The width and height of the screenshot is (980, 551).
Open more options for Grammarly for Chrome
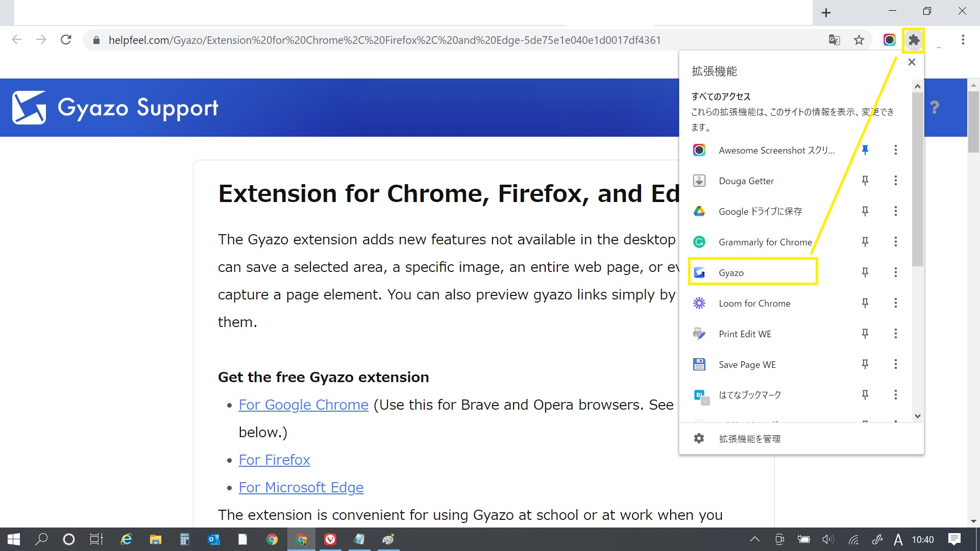[x=895, y=242]
